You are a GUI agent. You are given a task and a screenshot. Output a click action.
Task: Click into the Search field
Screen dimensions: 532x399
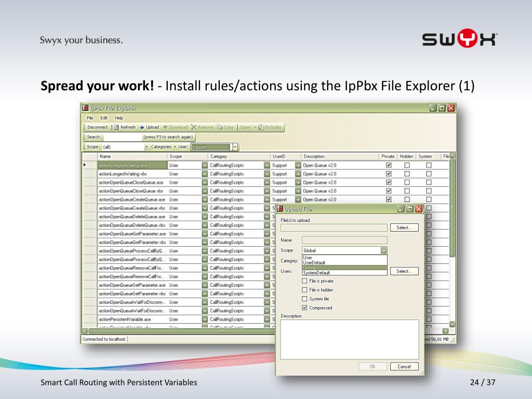[x=123, y=137]
